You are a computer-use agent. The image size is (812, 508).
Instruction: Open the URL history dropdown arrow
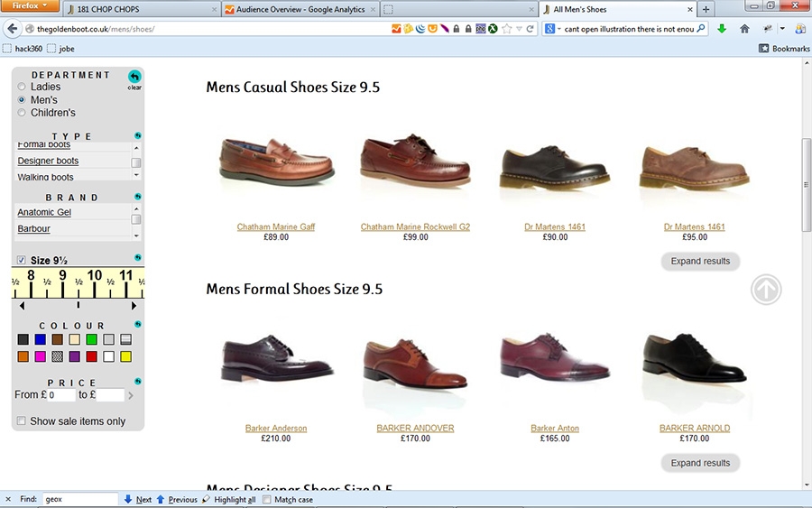click(x=519, y=29)
